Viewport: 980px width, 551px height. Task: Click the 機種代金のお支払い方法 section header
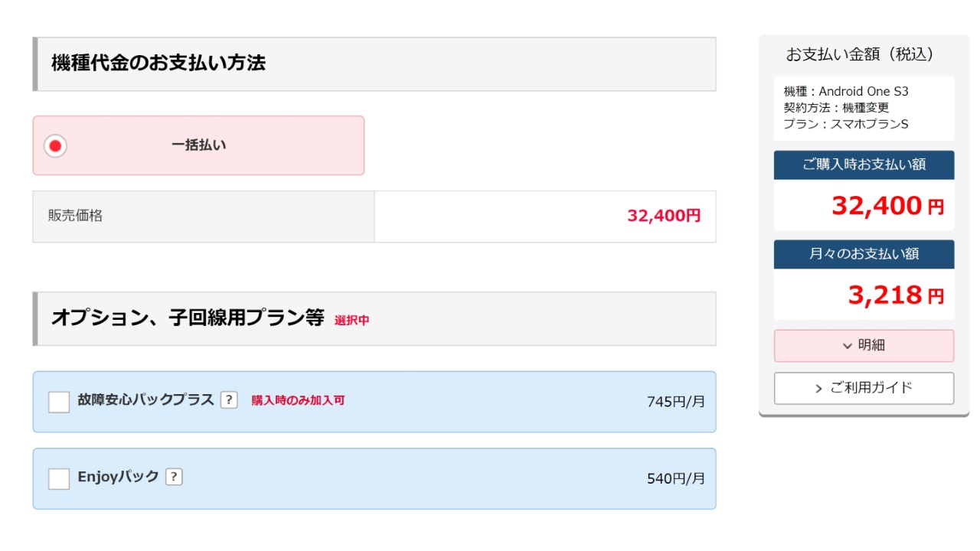point(158,64)
